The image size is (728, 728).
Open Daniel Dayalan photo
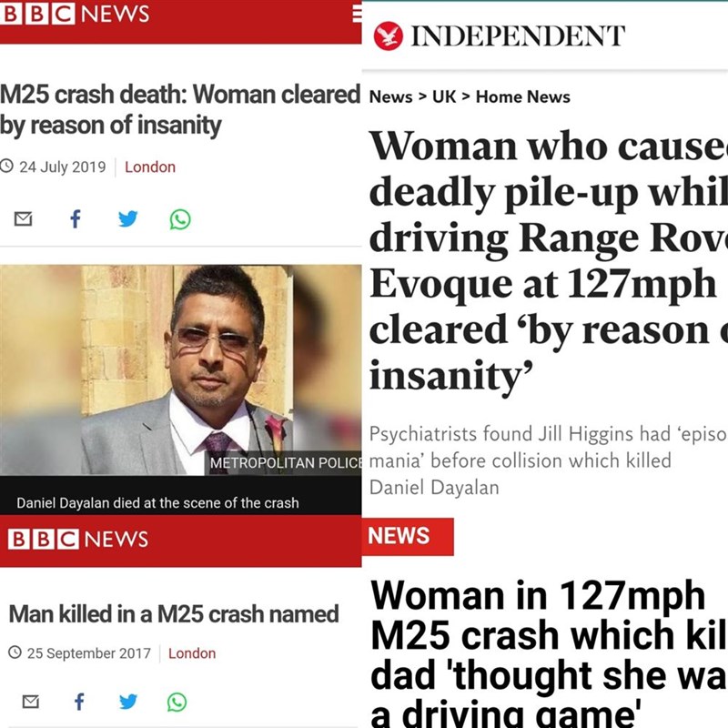[180, 370]
